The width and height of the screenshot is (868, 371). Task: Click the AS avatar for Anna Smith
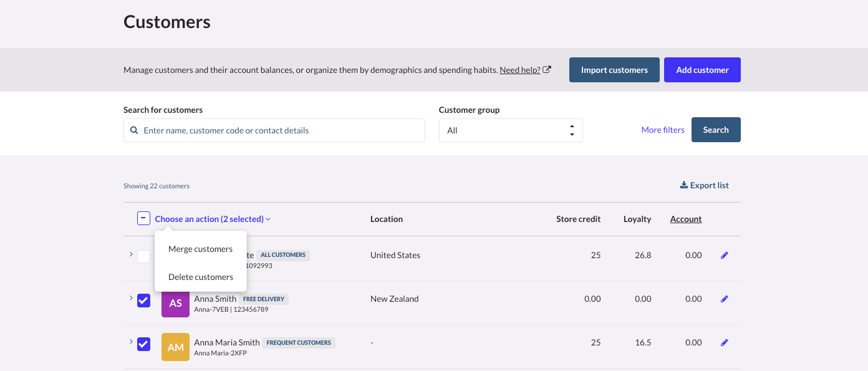[175, 303]
